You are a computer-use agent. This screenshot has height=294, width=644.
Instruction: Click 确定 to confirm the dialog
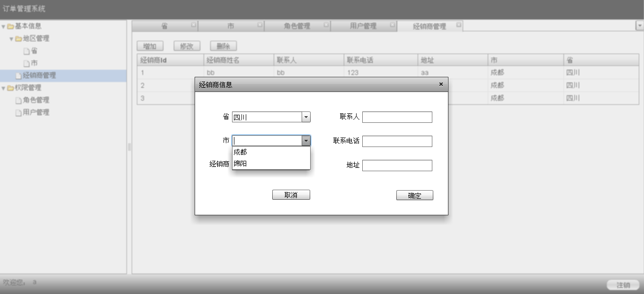(x=415, y=195)
